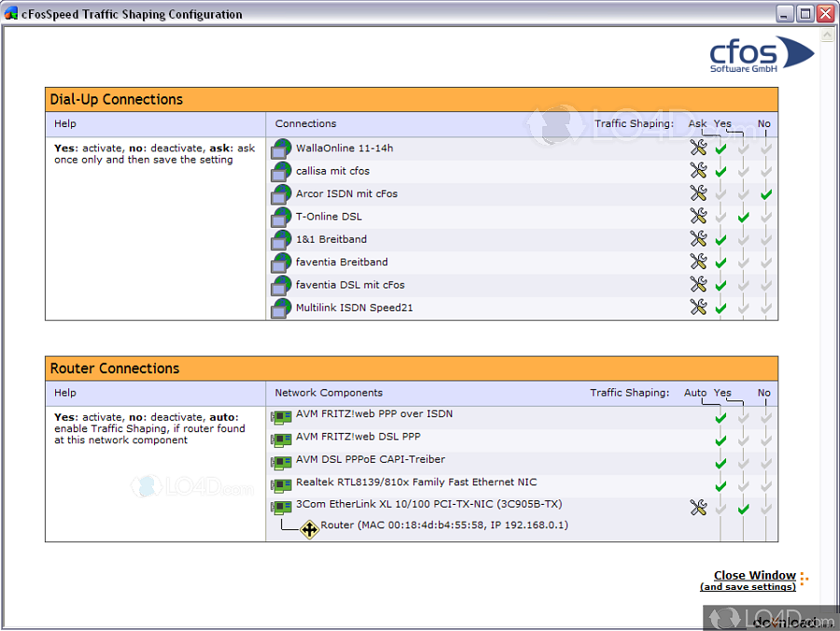Set callisa mit cfos traffic shaping to Yes
840x631 pixels.
click(743, 172)
